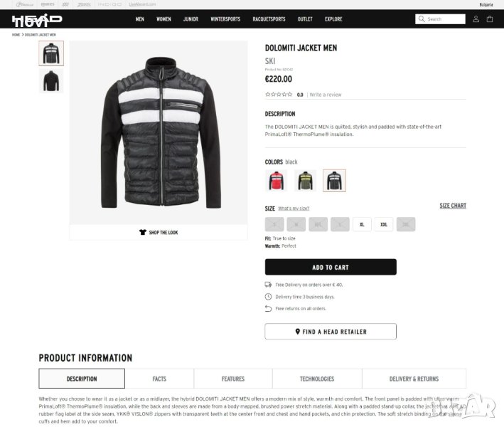This screenshot has height=427, width=504.
Task: Open the user account icon
Action: (x=476, y=19)
